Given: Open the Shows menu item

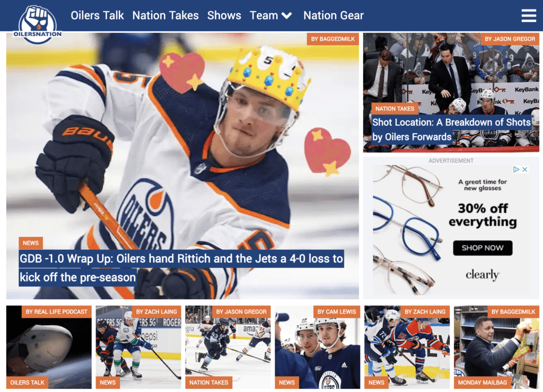Looking at the screenshot, I should [x=224, y=15].
